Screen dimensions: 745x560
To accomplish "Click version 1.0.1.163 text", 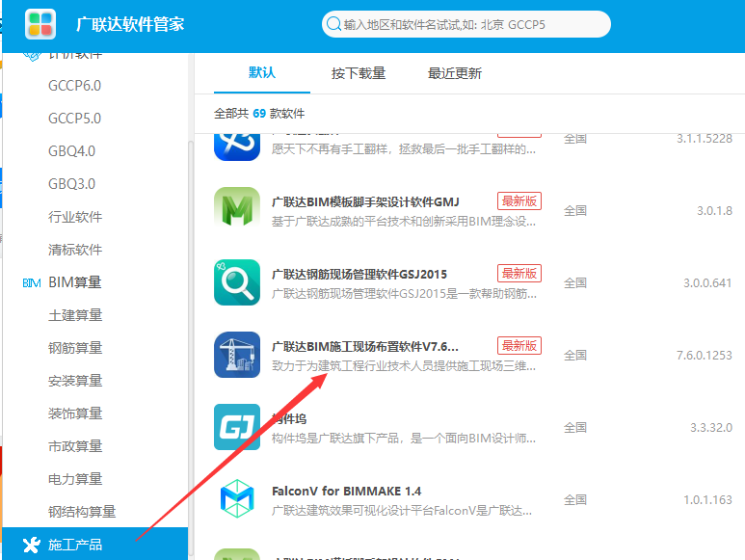I will [707, 499].
